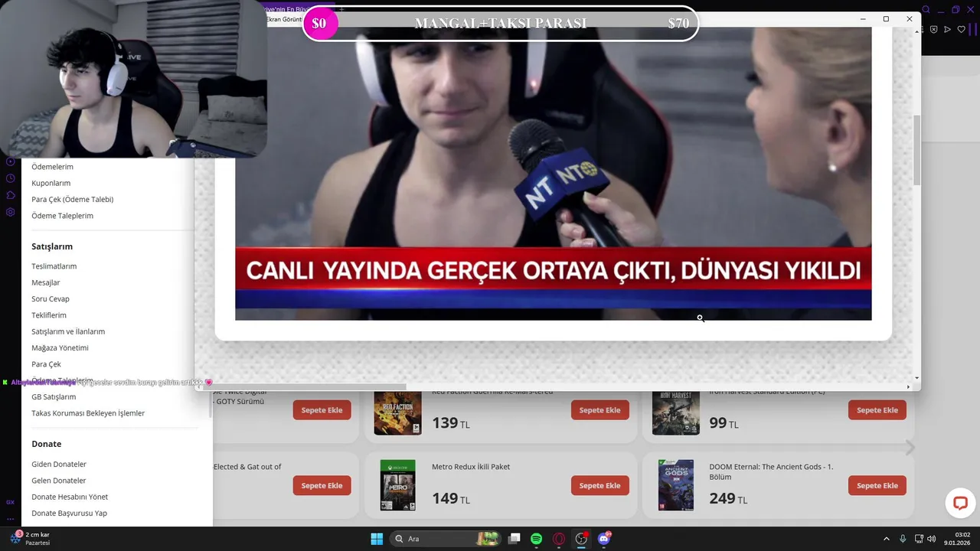Open Mağaza Yönetimi menu item

click(60, 347)
